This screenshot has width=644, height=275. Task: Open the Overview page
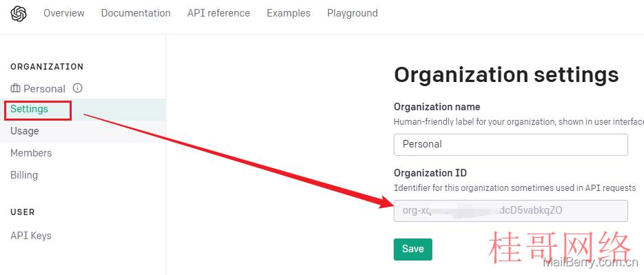[x=64, y=13]
